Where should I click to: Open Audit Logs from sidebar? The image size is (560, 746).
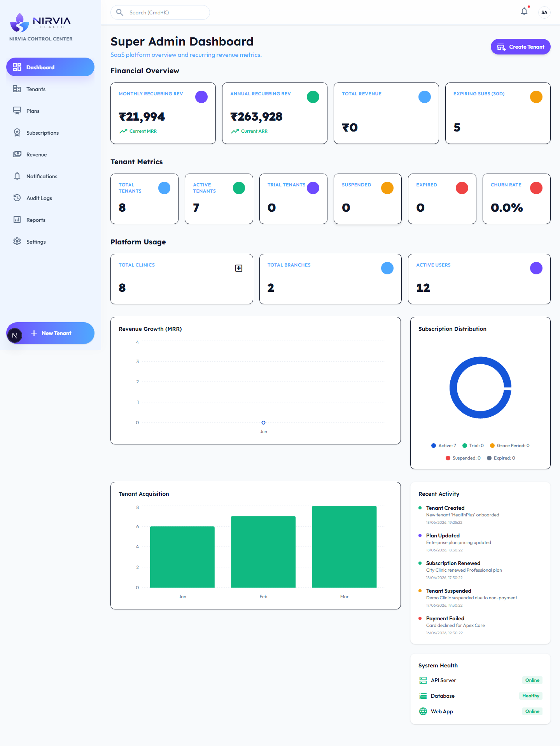50,198
